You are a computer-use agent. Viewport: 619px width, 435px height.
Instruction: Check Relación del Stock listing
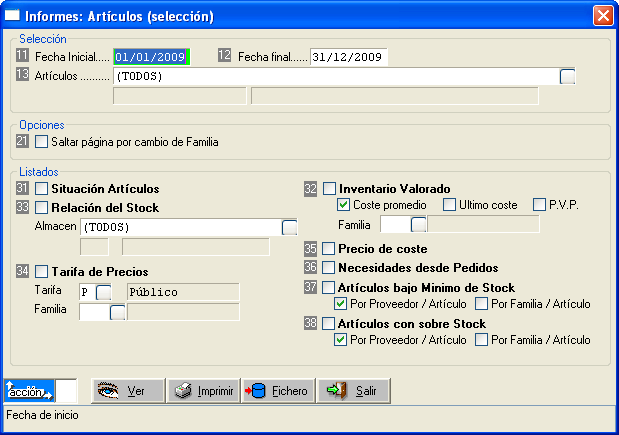click(x=41, y=208)
